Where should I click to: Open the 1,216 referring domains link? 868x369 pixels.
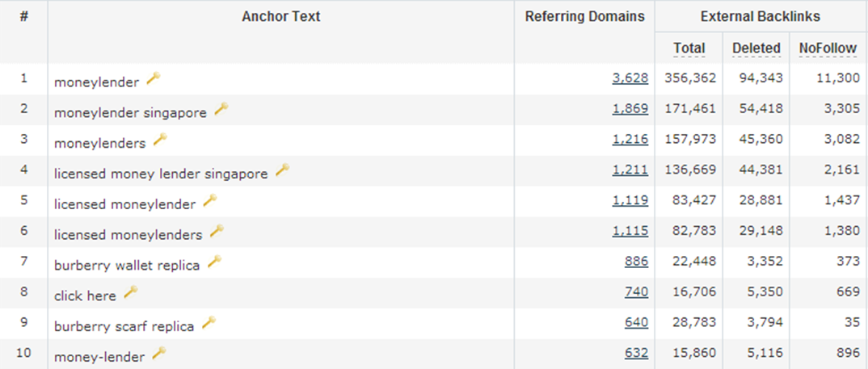pos(630,139)
